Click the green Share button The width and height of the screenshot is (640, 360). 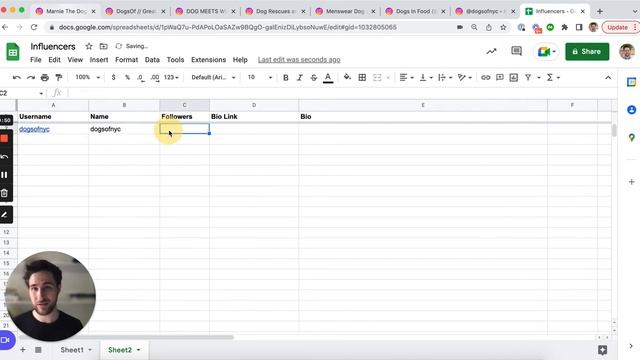[587, 51]
